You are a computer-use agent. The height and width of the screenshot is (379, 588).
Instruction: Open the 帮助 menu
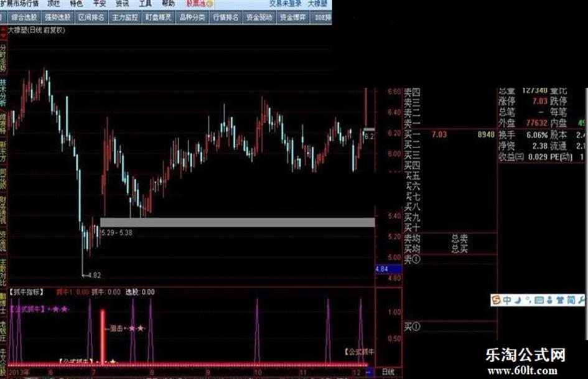(x=168, y=4)
